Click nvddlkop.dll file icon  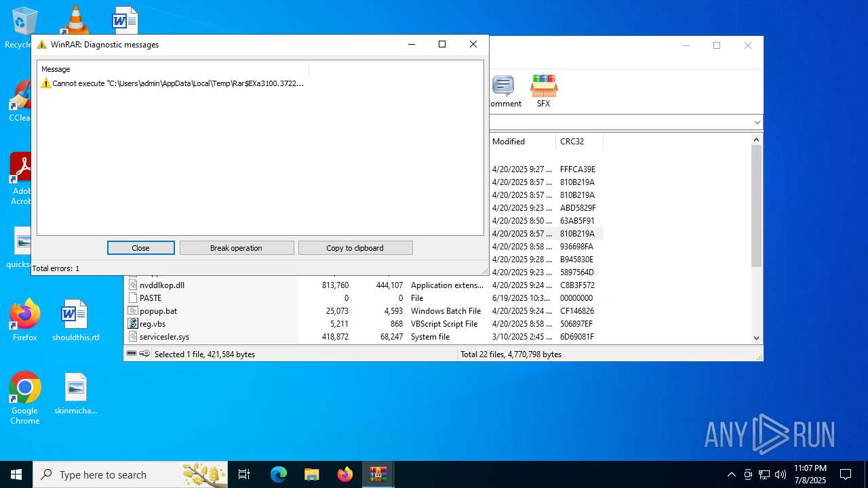tap(133, 285)
